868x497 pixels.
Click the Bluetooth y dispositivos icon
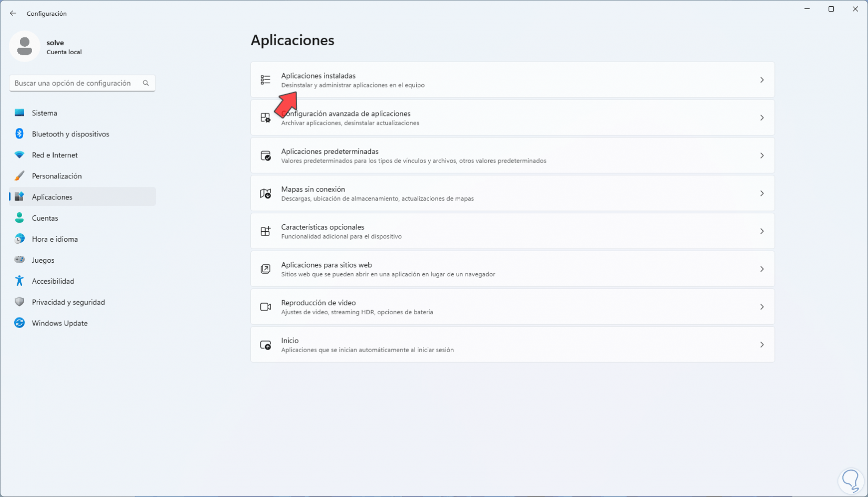pos(19,134)
